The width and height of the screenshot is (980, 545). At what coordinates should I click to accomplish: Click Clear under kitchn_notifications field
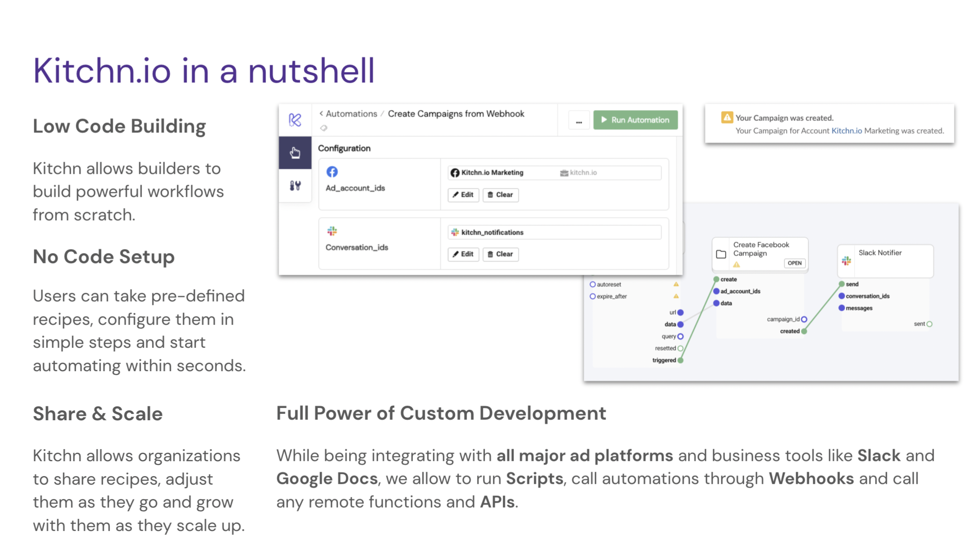(500, 254)
